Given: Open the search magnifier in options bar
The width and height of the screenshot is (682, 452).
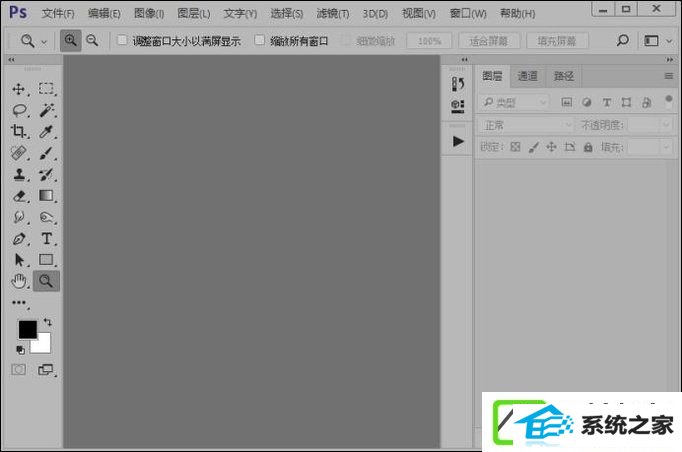Looking at the screenshot, I should pyautogui.click(x=622, y=41).
